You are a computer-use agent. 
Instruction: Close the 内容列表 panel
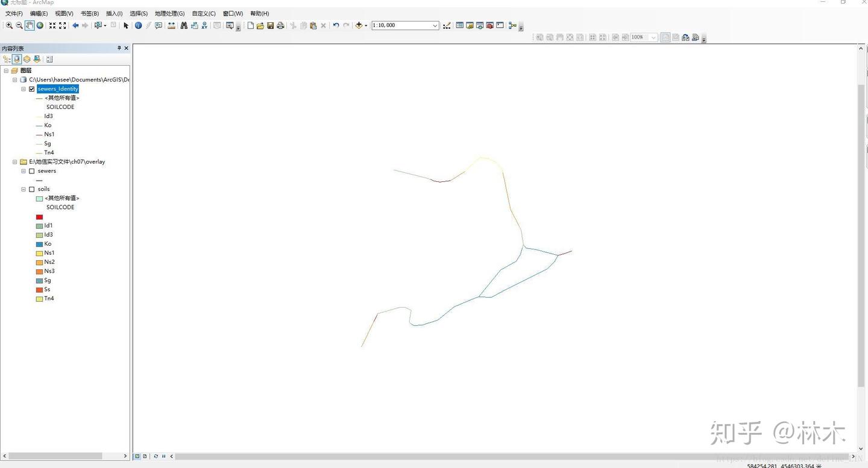coord(126,48)
